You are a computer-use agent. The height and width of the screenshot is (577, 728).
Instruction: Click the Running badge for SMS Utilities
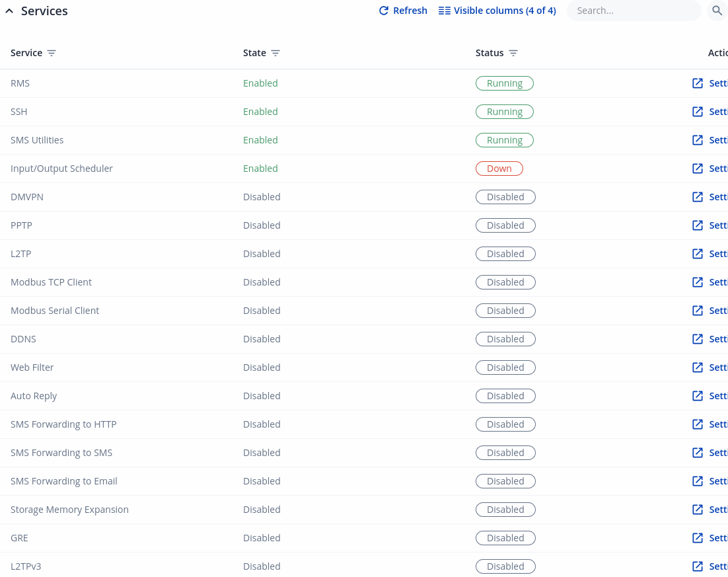click(505, 140)
